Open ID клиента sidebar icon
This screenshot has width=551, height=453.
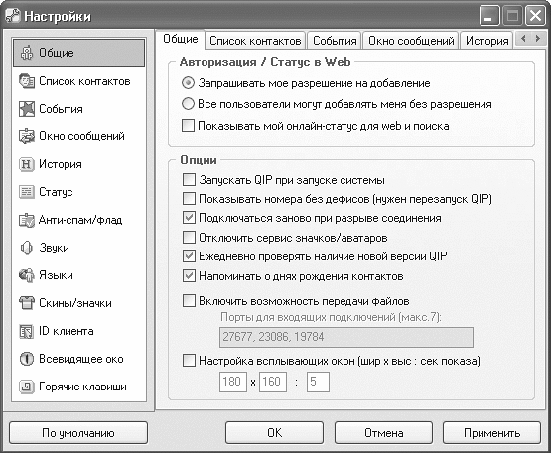tap(27, 331)
